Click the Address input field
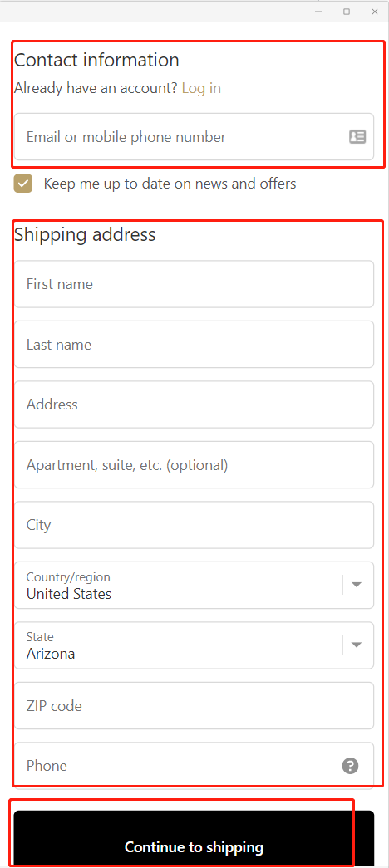 click(x=194, y=405)
